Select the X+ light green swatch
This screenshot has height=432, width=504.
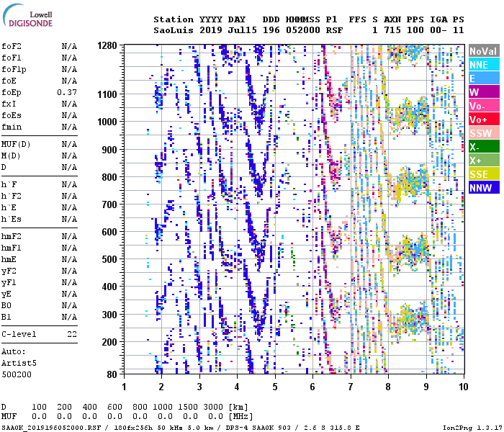484,160
